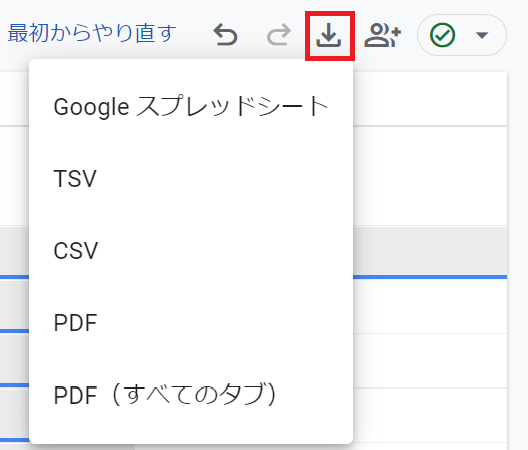The image size is (528, 450).
Task: Open sharing with the add-person icon
Action: [x=383, y=35]
